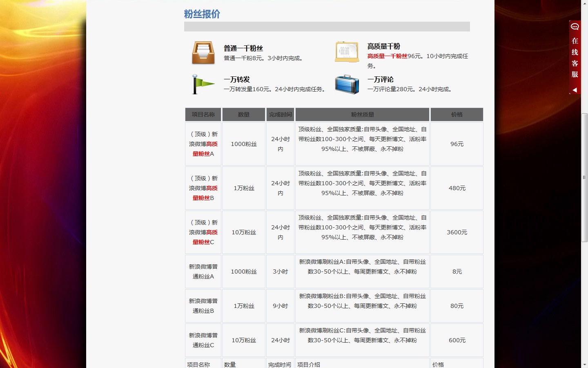The image size is (588, 368).
Task: Click the document icon for 高质量千粉
Action: click(x=347, y=52)
